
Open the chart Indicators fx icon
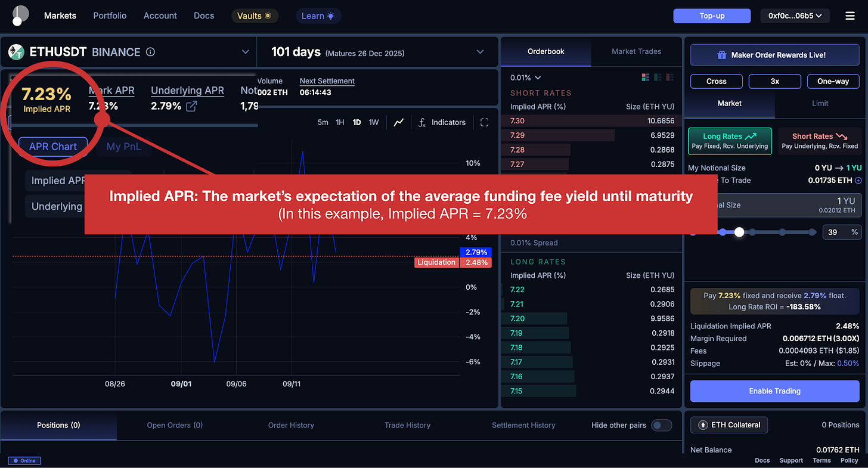point(422,122)
